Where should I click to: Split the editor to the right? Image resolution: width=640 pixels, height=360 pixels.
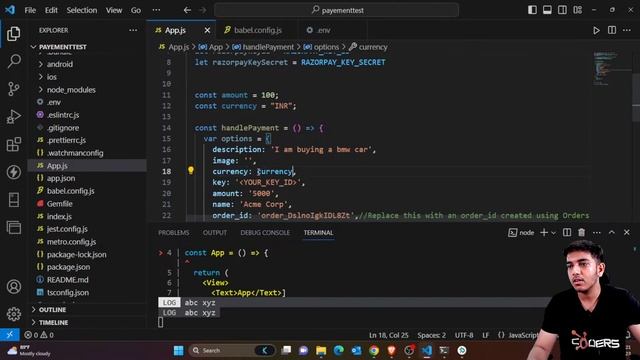[x=611, y=30]
